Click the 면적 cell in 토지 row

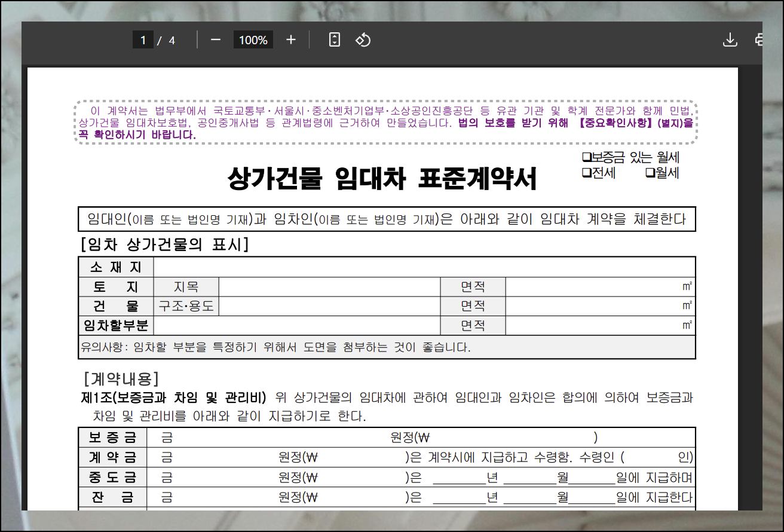[x=473, y=287]
